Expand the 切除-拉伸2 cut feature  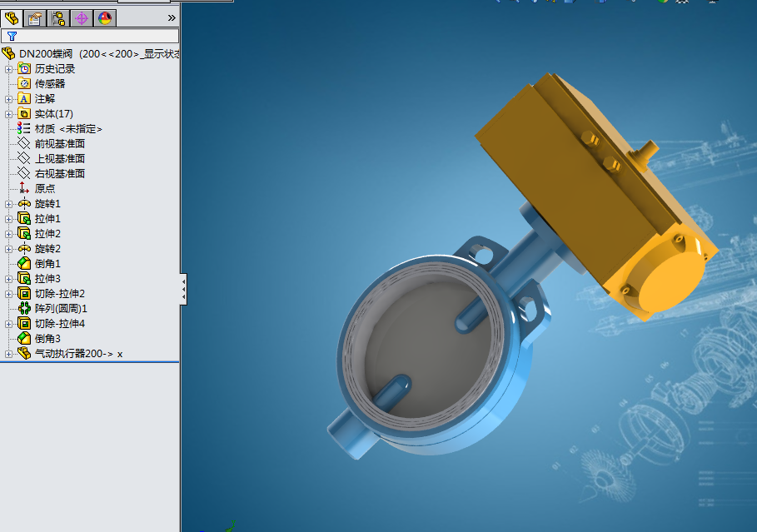[8, 294]
